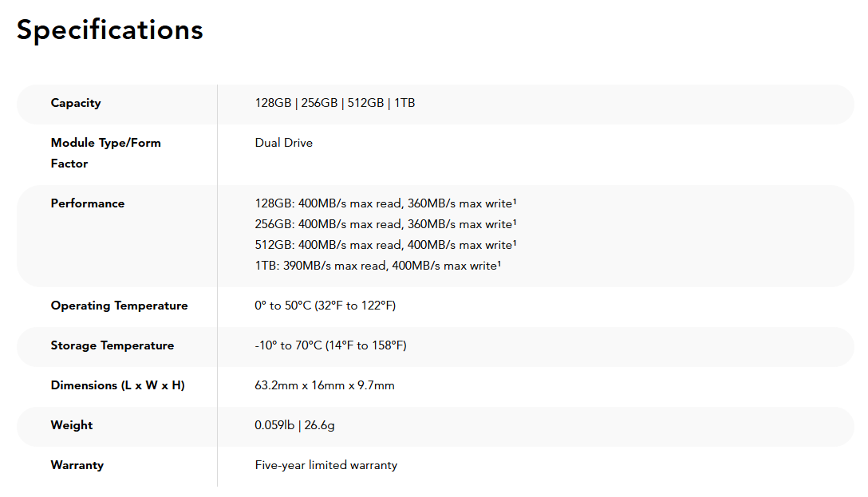Screen dimensions: 868x497
Task: Click footnote superscript on the 1TB line
Action: 499,264
